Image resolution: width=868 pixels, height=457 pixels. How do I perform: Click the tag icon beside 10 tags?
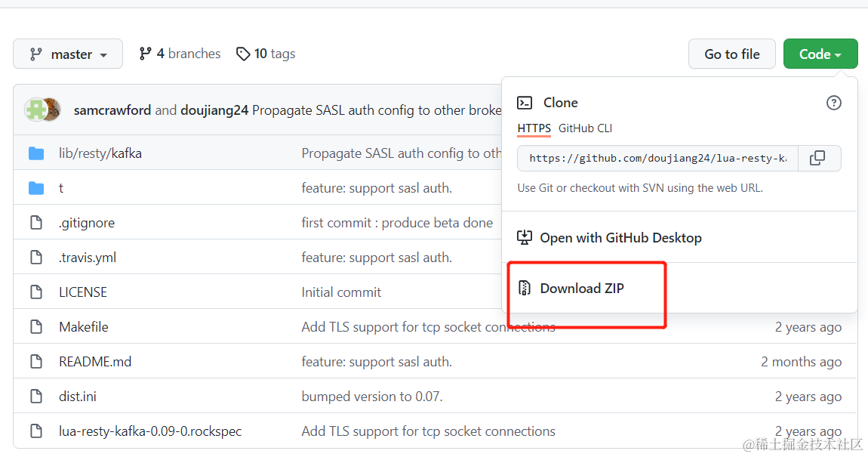[243, 54]
